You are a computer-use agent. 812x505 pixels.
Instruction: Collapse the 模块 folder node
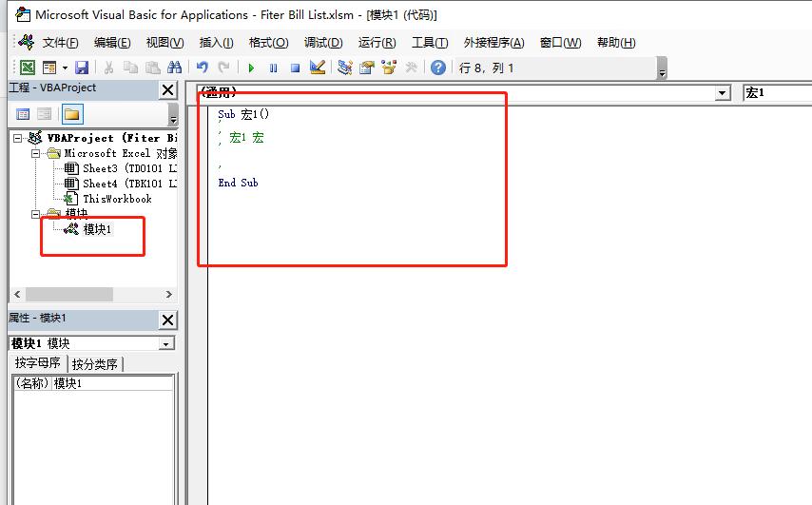(x=35, y=214)
